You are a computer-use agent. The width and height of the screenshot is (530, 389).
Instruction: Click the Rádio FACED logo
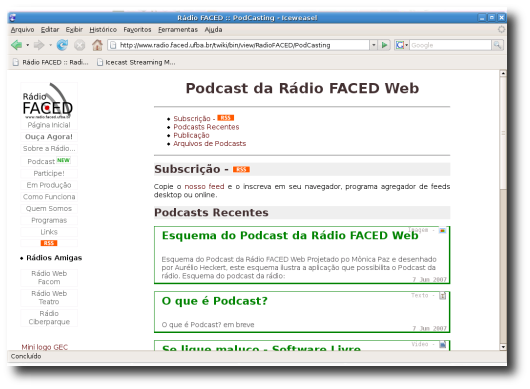48,101
